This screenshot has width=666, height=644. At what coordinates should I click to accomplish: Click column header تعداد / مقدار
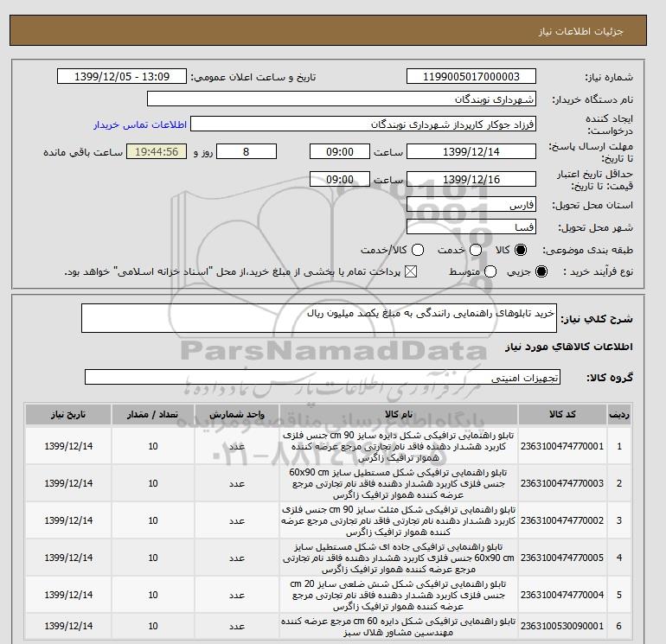point(153,414)
